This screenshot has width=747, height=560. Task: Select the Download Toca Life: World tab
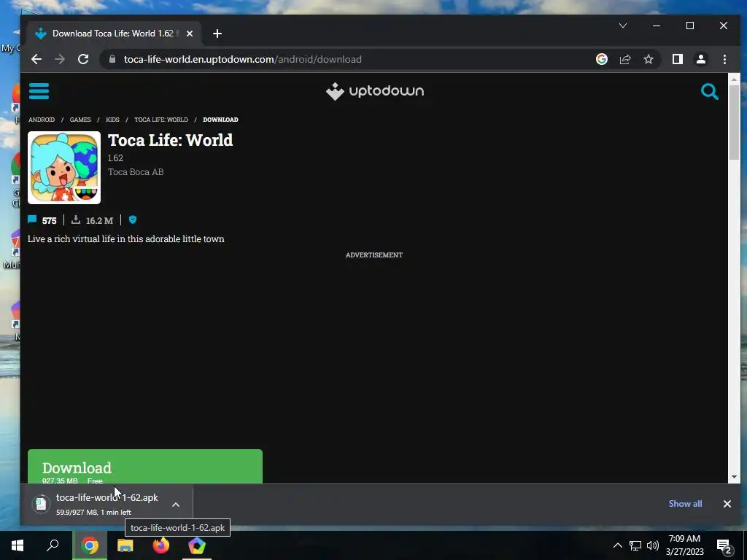coord(112,34)
